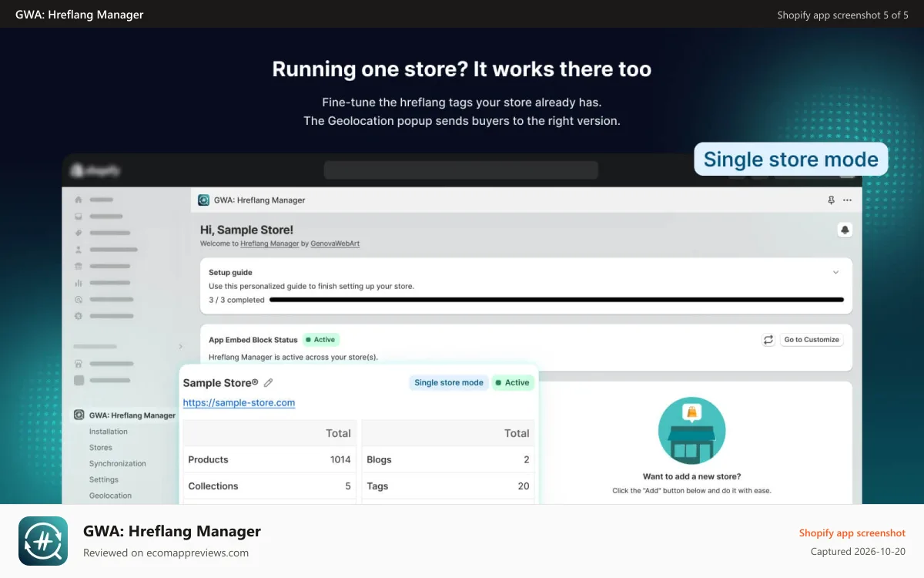
Task: Click the Marketing target icon in sidebar
Action: click(79, 299)
